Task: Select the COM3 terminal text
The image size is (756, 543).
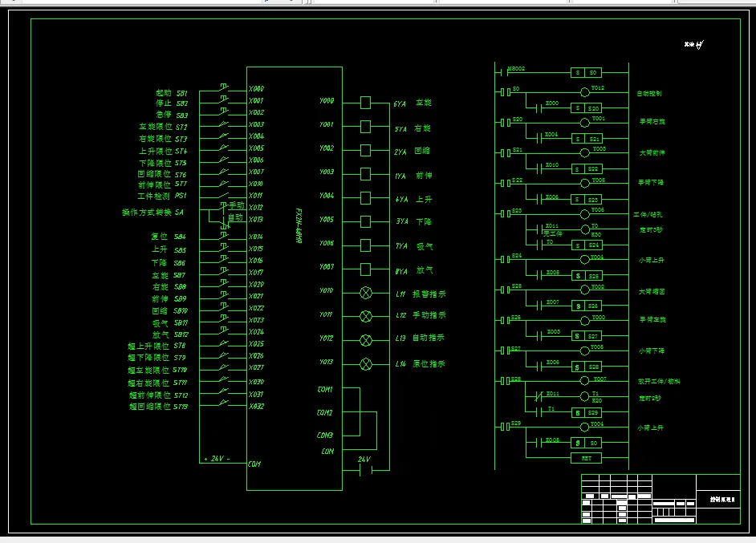Action: [x=325, y=435]
